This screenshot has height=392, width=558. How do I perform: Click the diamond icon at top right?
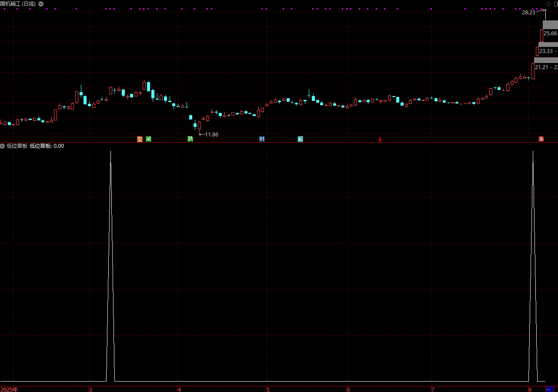548,4
